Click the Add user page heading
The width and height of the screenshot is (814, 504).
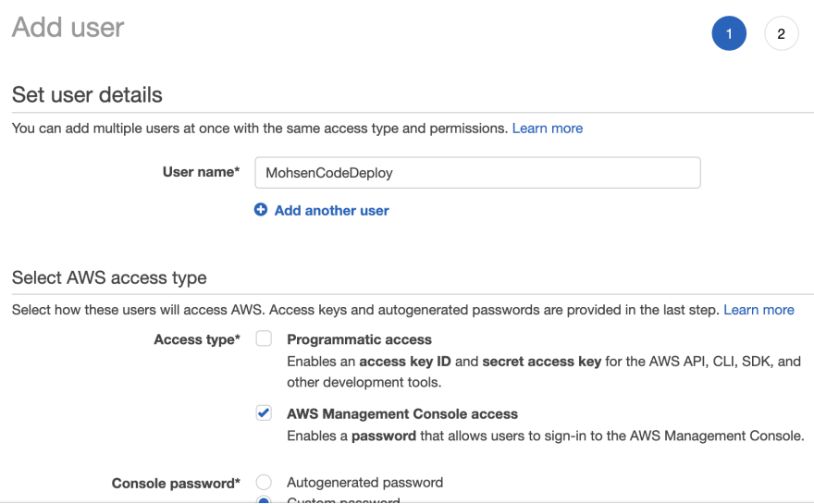[x=68, y=27]
